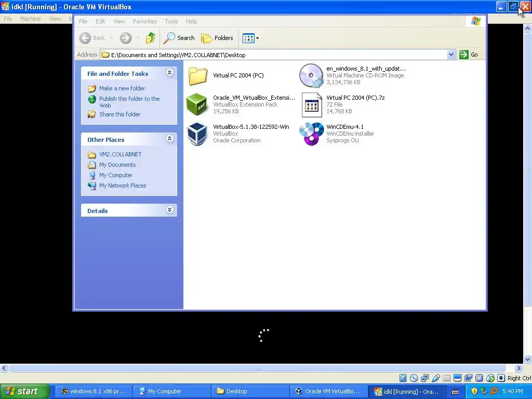532x399 pixels.
Task: Click Share this folder link
Action: pyautogui.click(x=120, y=114)
